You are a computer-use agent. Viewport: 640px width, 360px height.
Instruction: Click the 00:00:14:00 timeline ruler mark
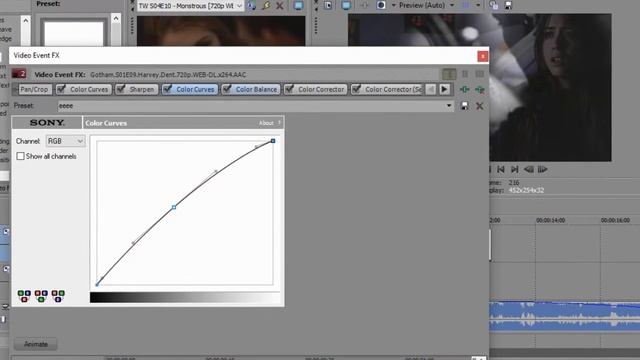coord(551,220)
